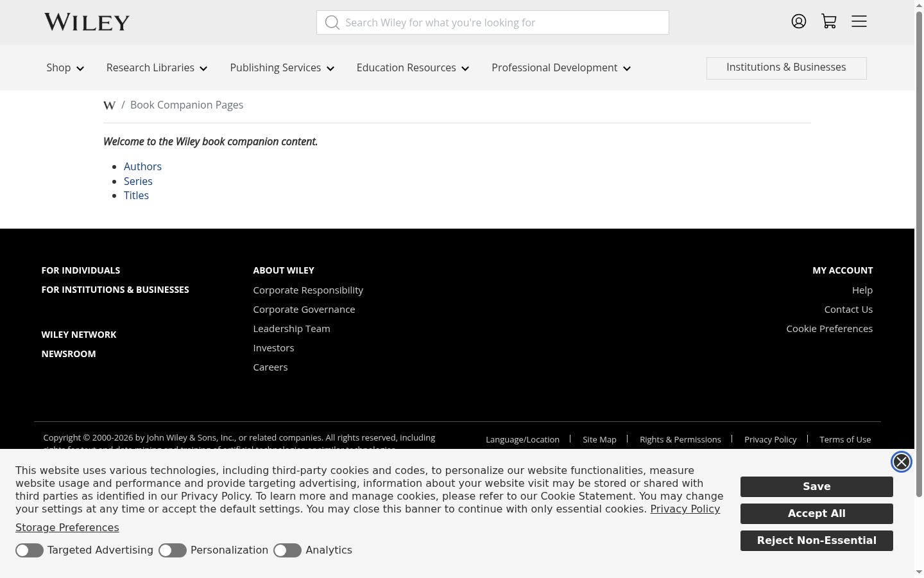Viewport: 924px width, 578px height.
Task: Open the Series link
Action: (x=138, y=182)
